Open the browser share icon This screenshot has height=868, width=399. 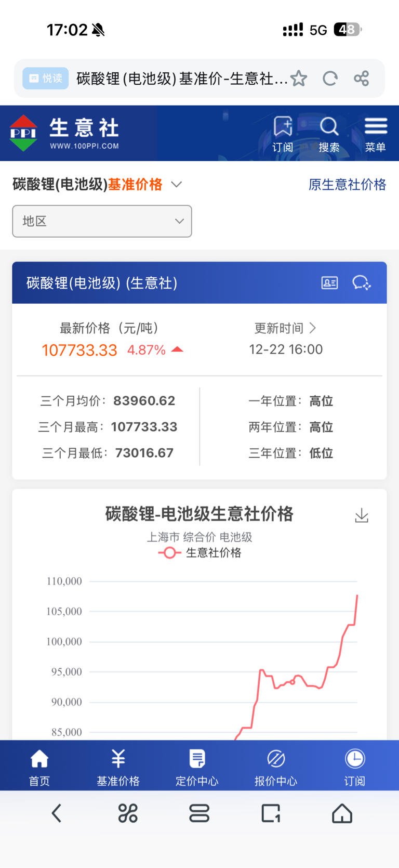[362, 79]
